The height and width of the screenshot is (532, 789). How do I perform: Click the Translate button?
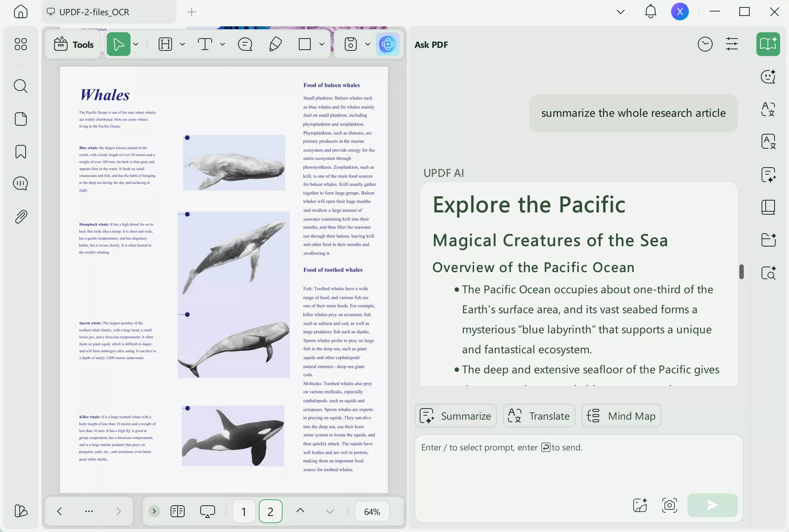539,416
